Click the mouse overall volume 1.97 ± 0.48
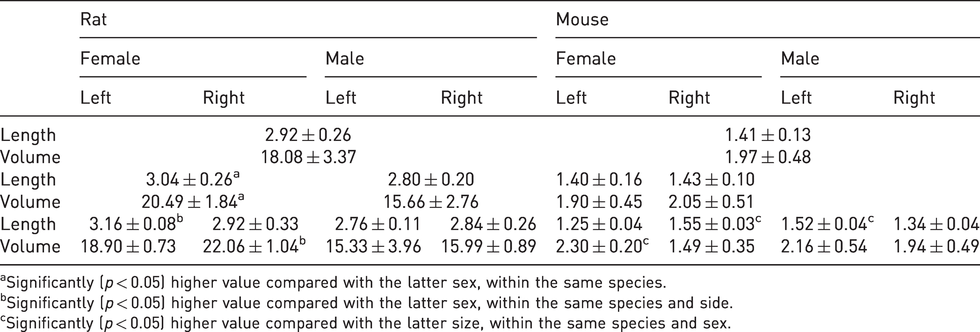980x332 pixels. point(768,157)
